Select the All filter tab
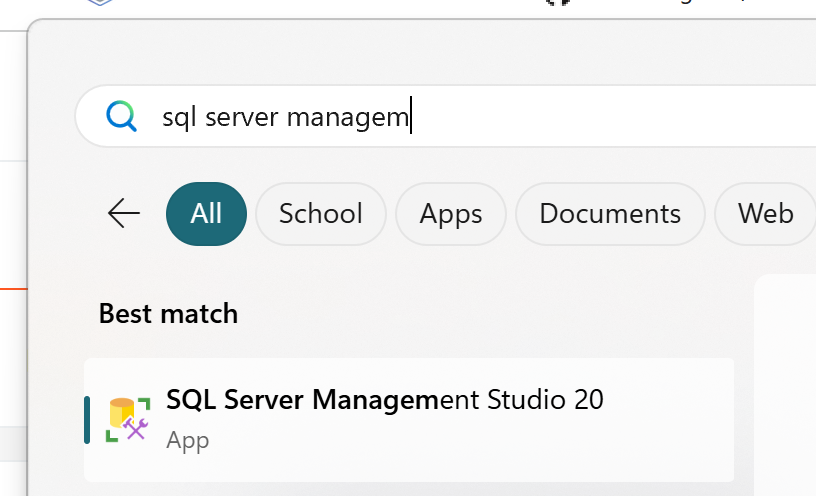The height and width of the screenshot is (496, 816). [x=206, y=213]
